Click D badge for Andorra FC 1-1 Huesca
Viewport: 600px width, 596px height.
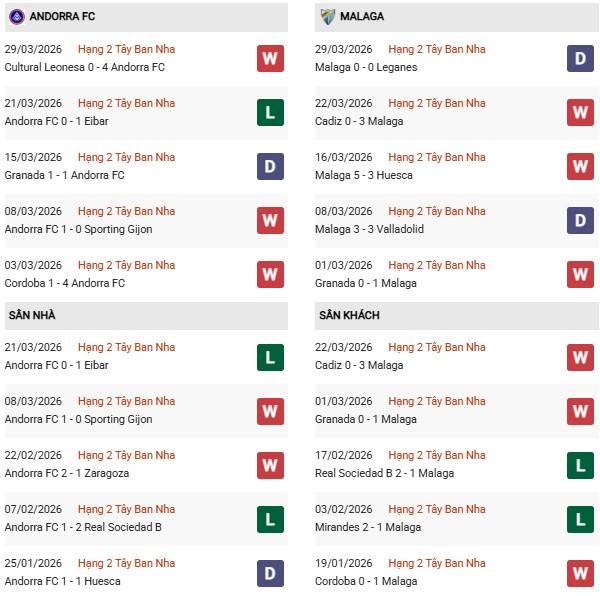point(270,572)
